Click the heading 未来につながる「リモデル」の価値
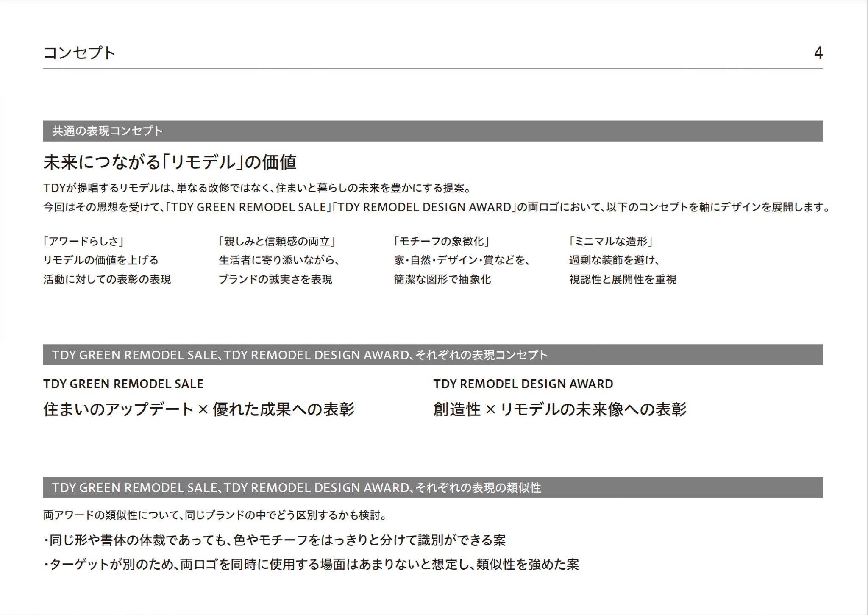 pos(170,162)
